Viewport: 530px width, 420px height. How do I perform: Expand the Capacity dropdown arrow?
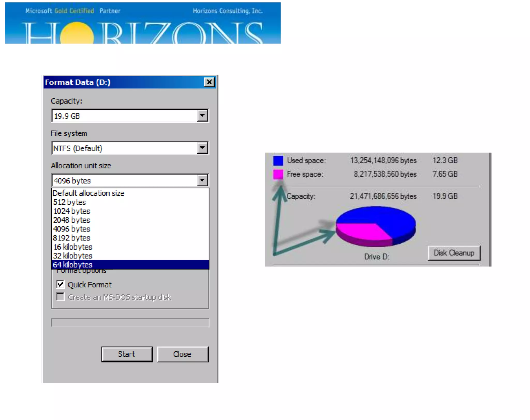202,116
